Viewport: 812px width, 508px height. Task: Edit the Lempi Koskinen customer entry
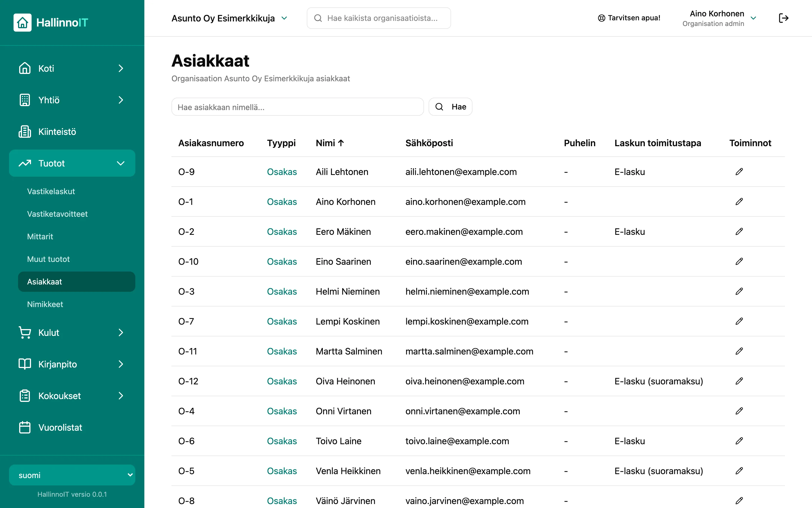739,321
